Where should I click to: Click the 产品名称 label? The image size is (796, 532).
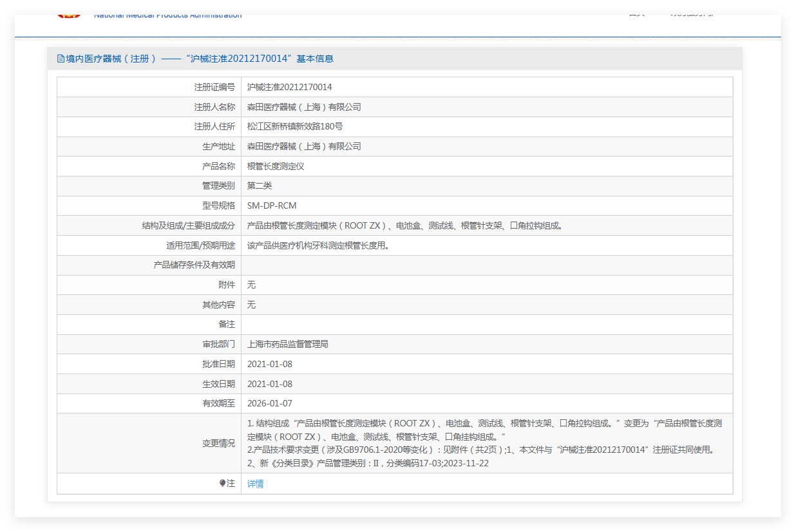click(218, 166)
